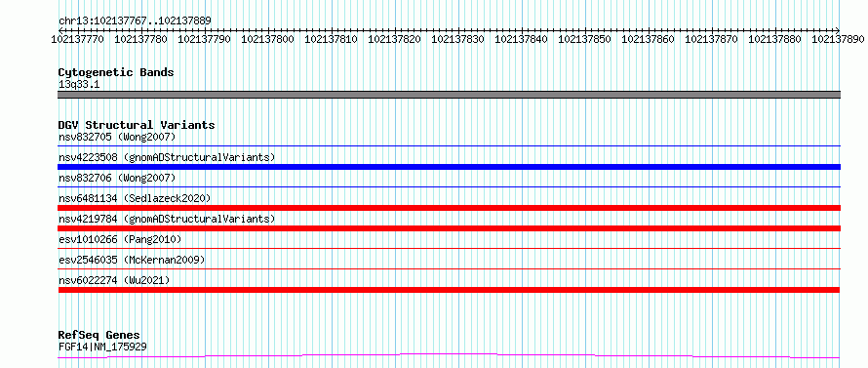Click ruler position 102137810
The width and height of the screenshot is (868, 368).
click(x=332, y=39)
